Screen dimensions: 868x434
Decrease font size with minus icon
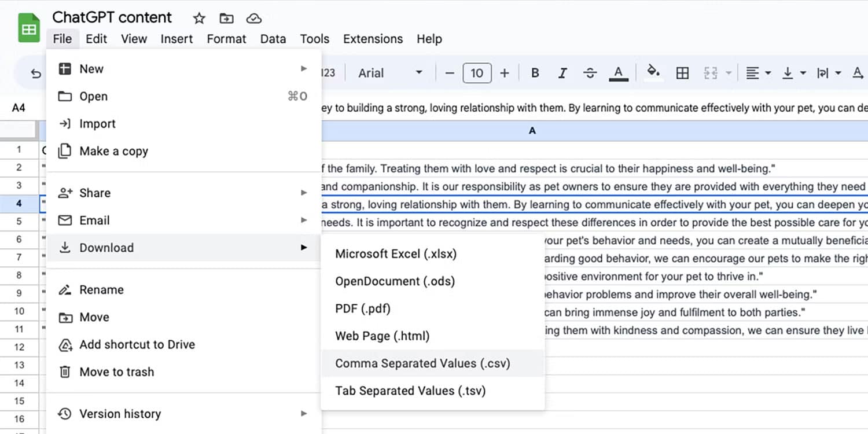click(x=450, y=73)
